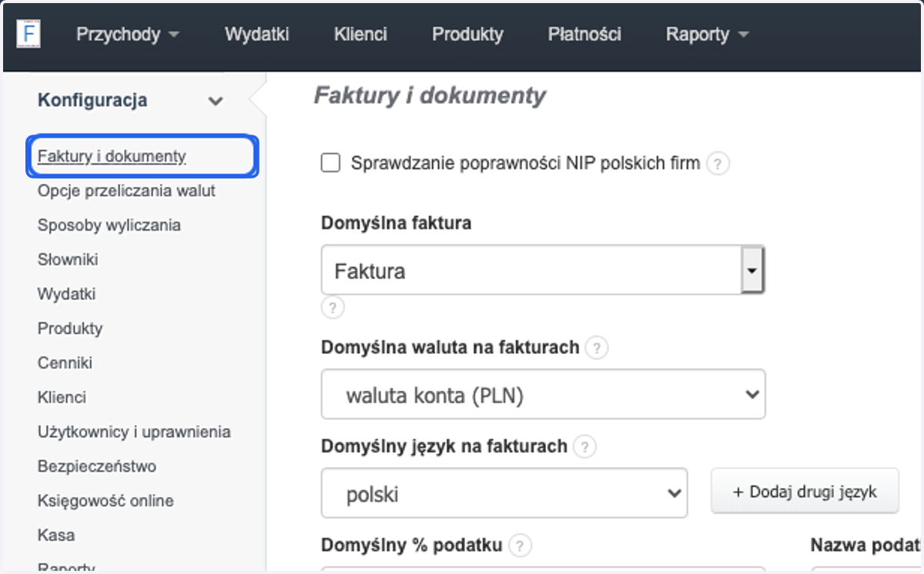This screenshot has height=574, width=924.
Task: Open help icon beside Domyślny język na fakturach
Action: (x=584, y=446)
